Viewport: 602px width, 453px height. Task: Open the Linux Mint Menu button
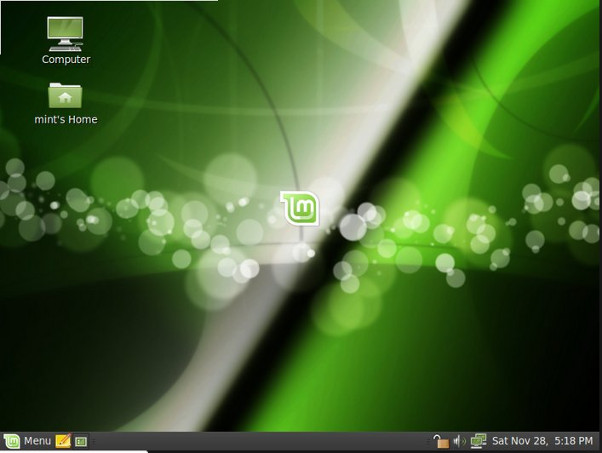pyautogui.click(x=27, y=441)
